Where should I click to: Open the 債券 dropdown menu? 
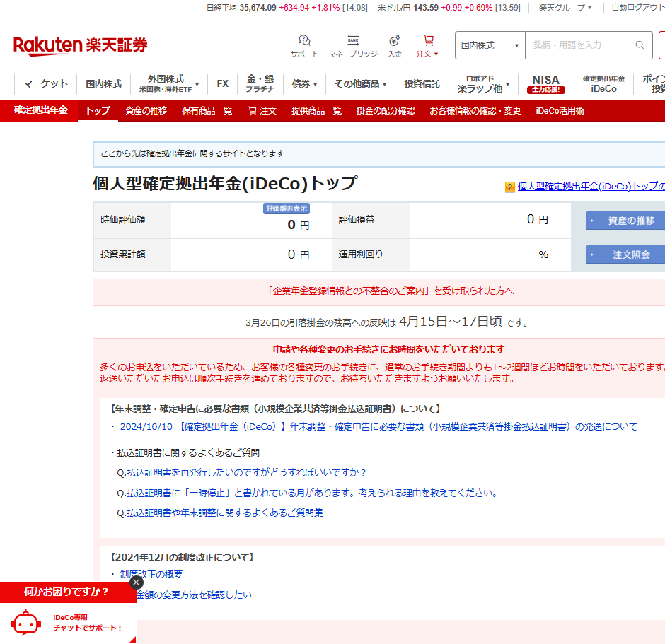304,83
